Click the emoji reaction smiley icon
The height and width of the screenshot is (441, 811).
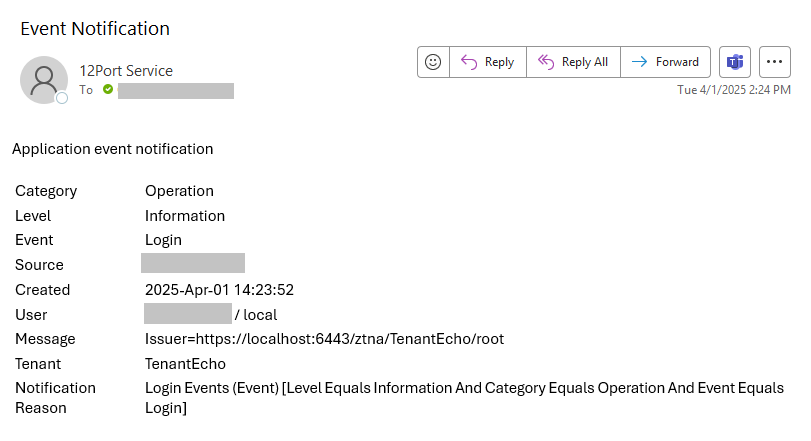click(x=433, y=62)
